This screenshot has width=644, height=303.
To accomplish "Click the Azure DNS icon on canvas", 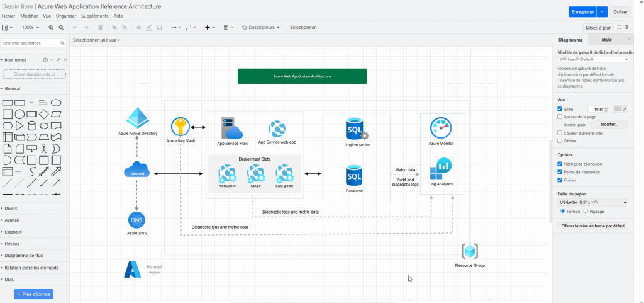I will point(136,220).
